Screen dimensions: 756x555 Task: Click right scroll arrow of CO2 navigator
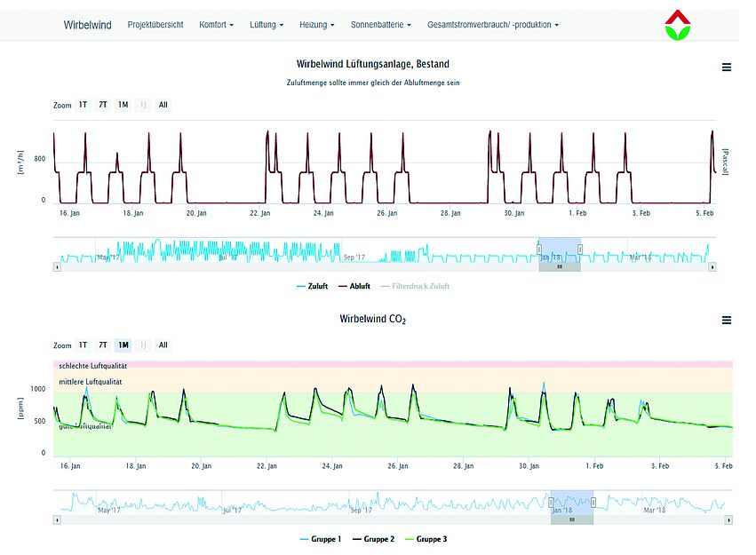coord(728,519)
